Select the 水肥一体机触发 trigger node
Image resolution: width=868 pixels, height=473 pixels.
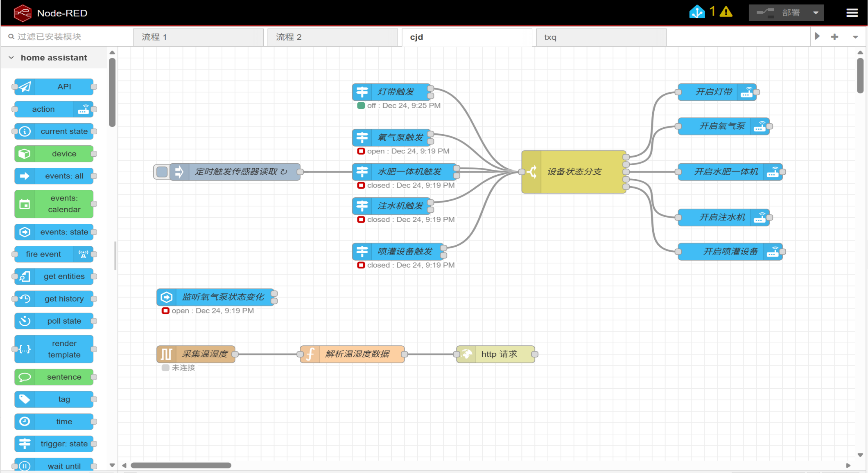[405, 172]
